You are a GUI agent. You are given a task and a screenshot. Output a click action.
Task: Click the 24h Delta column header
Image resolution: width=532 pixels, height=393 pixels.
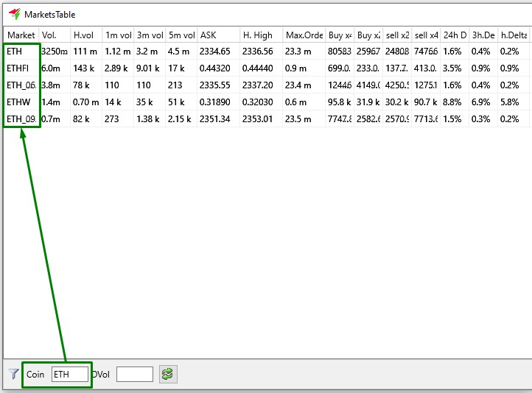[455, 35]
